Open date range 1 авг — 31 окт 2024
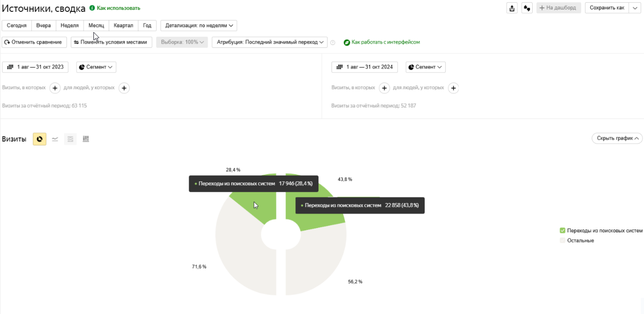Image resolution: width=644 pixels, height=314 pixels. [365, 67]
